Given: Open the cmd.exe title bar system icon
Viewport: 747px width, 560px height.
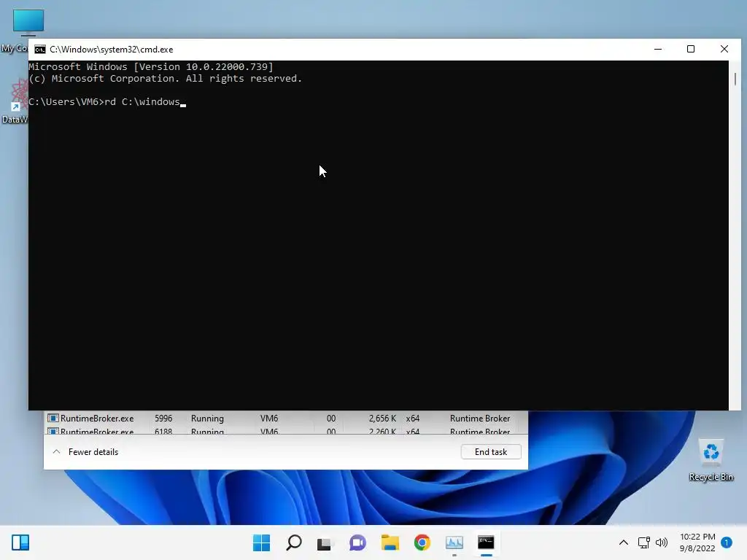Looking at the screenshot, I should (x=40, y=50).
